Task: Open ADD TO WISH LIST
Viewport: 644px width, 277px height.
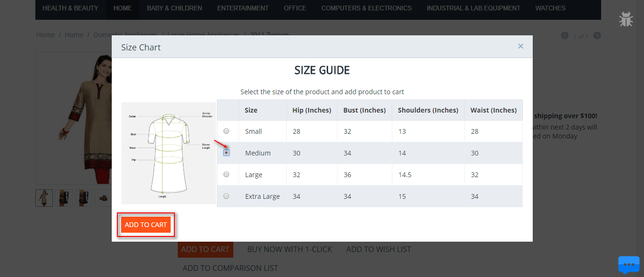Action: click(x=379, y=249)
